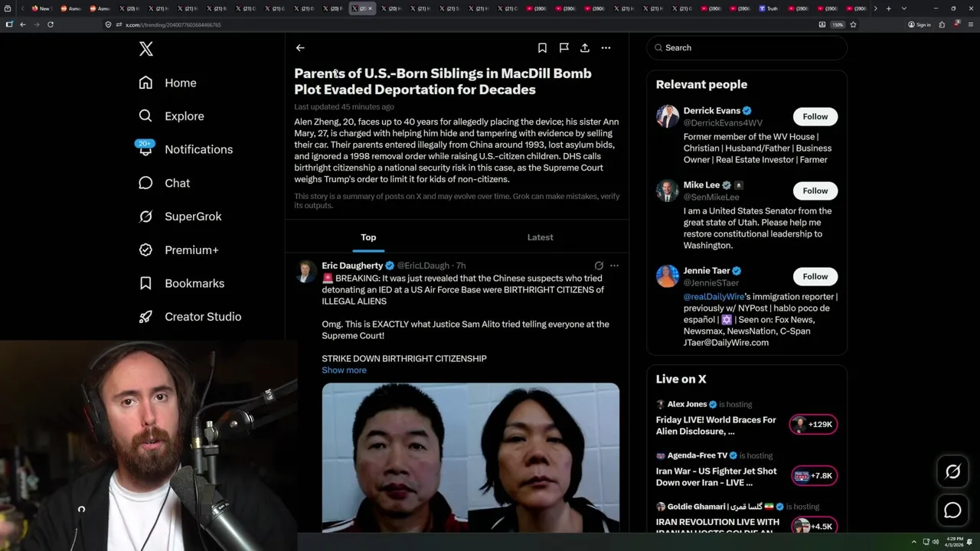This screenshot has height=551, width=980.
Task: Open more options on Eric Daugherty's post
Action: pos(614,266)
